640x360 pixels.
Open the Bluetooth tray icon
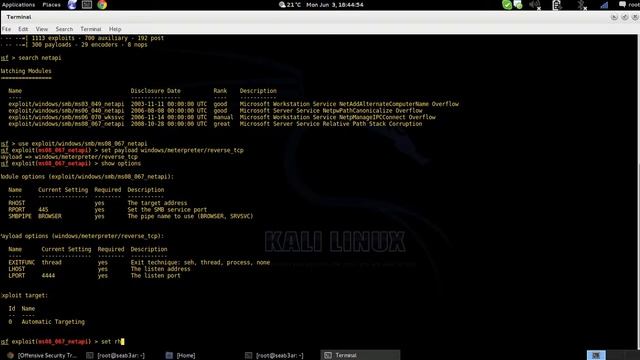[582, 5]
